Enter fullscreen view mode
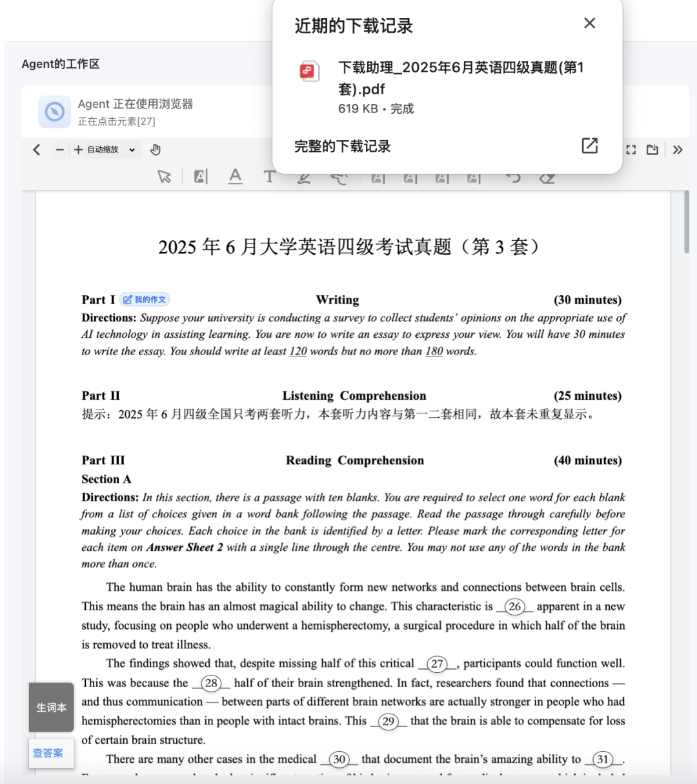The image size is (697, 784). (631, 150)
